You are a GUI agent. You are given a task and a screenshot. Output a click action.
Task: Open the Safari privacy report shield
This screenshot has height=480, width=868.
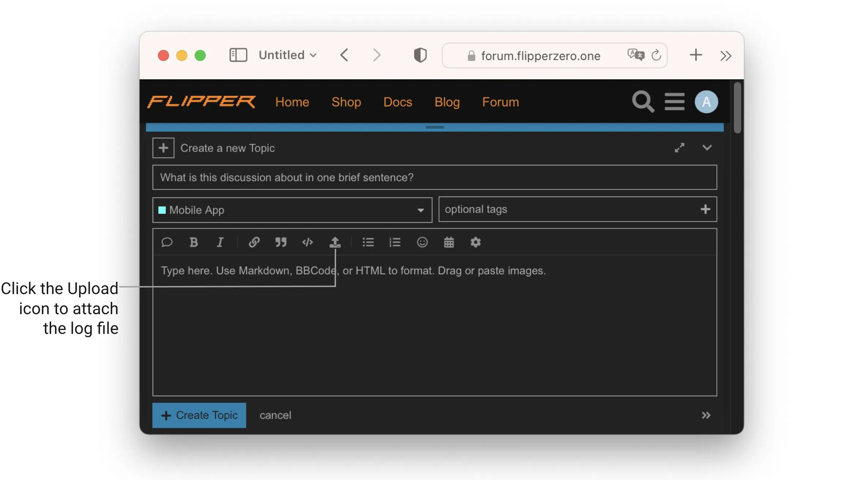(x=420, y=55)
